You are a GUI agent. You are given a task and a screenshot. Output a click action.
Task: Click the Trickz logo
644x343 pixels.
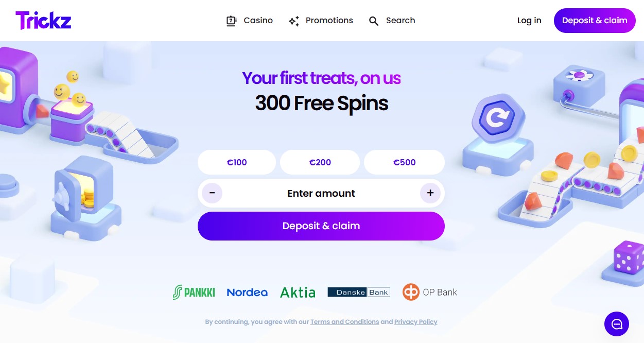tap(43, 21)
